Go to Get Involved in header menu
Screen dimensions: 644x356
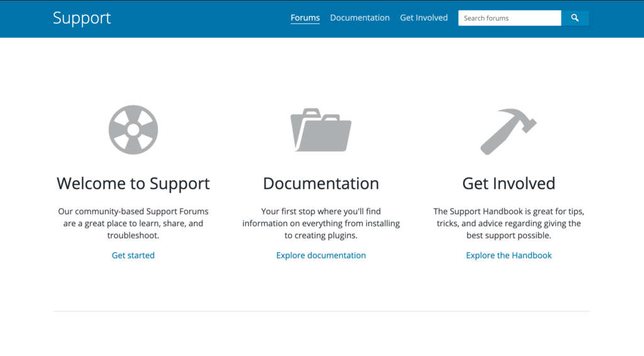[424, 18]
